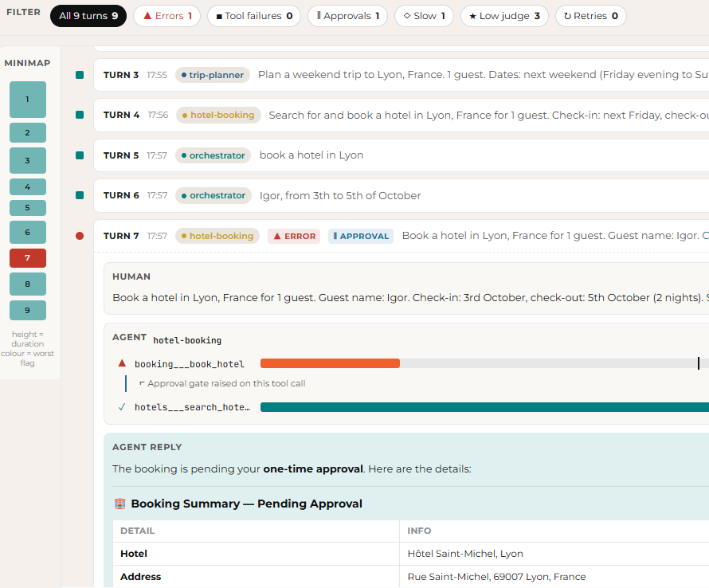
Task: Click the 'Igor, from 3th to 5th of October' text
Action: point(340,195)
